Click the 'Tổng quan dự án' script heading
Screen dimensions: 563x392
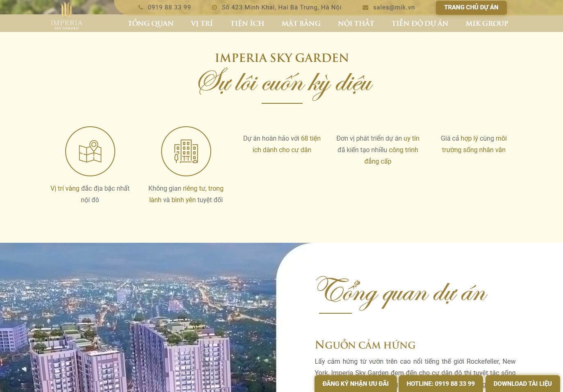tap(402, 292)
